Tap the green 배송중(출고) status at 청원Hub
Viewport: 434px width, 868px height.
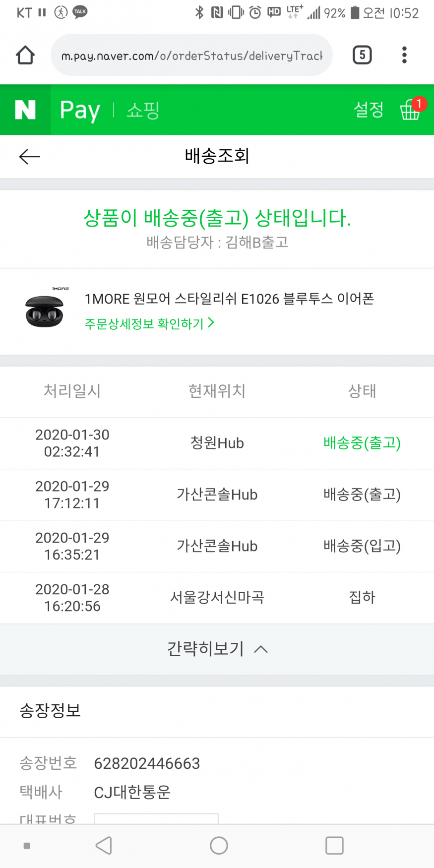coord(362,443)
